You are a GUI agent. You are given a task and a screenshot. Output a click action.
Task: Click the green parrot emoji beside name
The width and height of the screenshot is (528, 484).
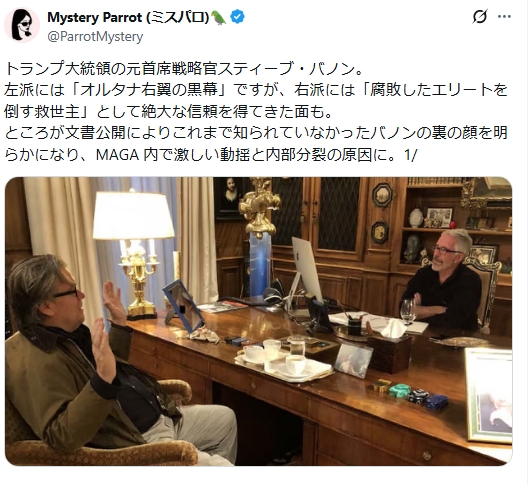coord(219,18)
